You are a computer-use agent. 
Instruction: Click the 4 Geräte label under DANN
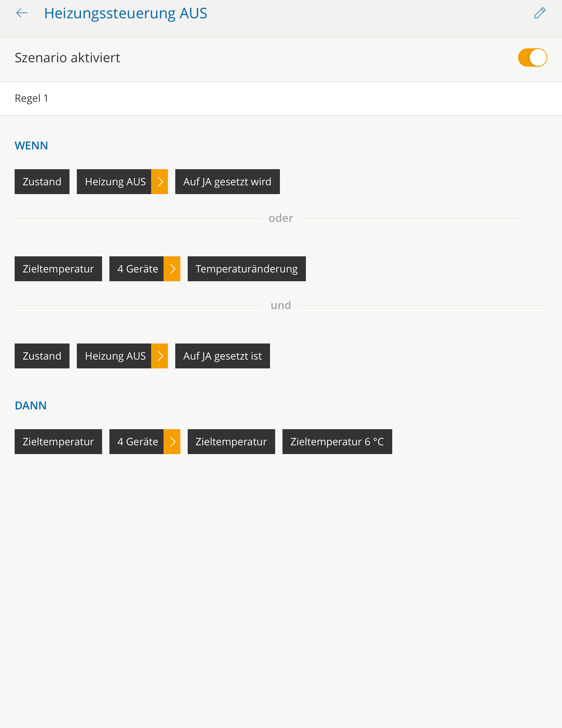pos(137,442)
